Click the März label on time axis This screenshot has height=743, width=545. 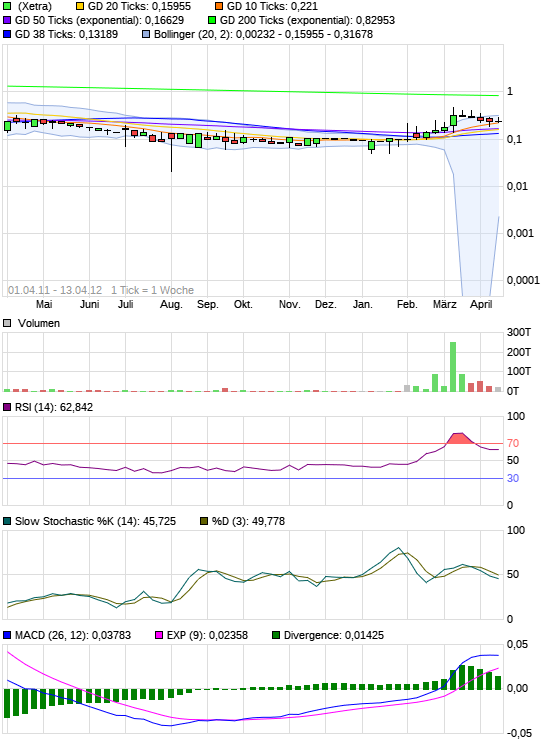click(x=445, y=304)
